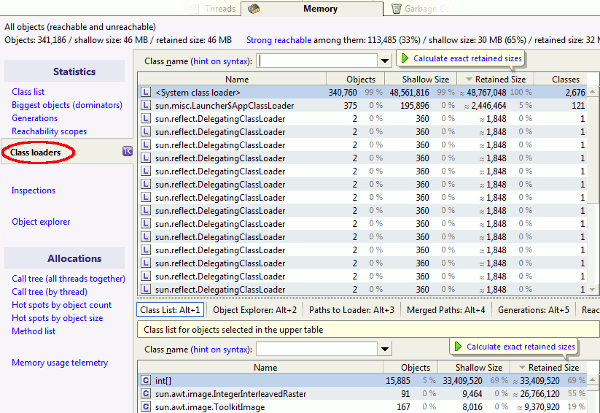
Task: Switch to the Memory tab
Action: [x=312, y=8]
